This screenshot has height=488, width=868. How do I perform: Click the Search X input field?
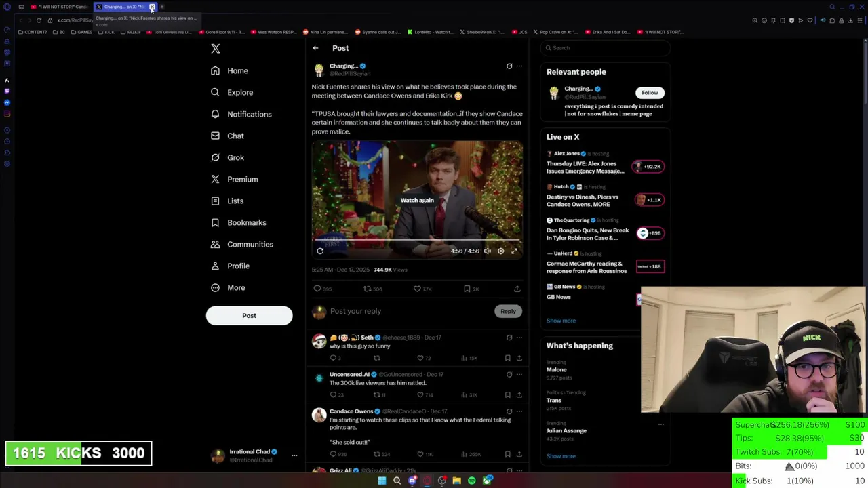(x=606, y=48)
